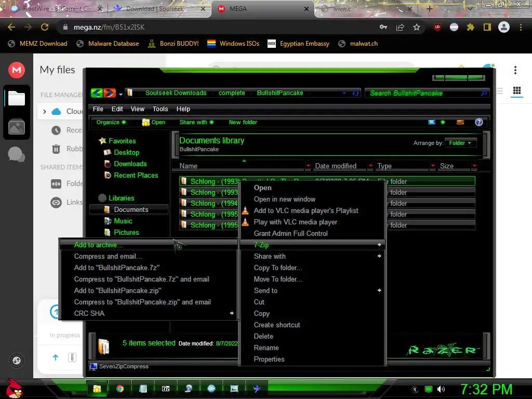This screenshot has height=399, width=532.
Task: Open the view options dropdown arrow
Action: click(443, 122)
